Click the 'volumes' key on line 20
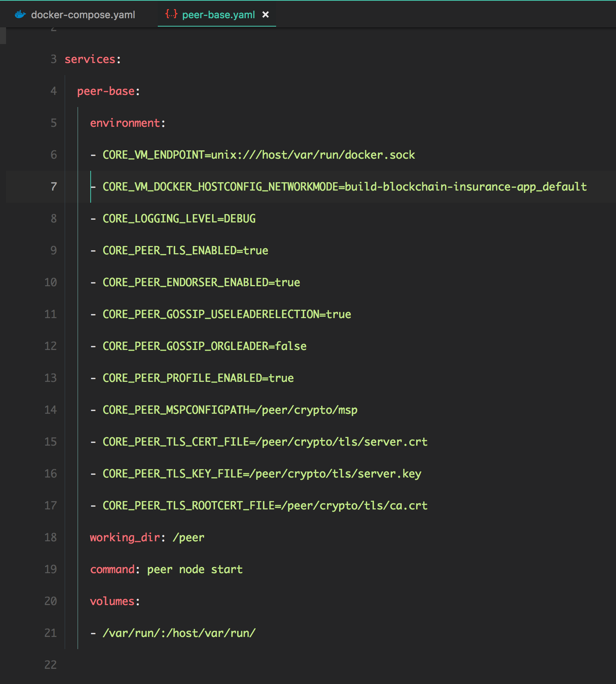 point(112,601)
